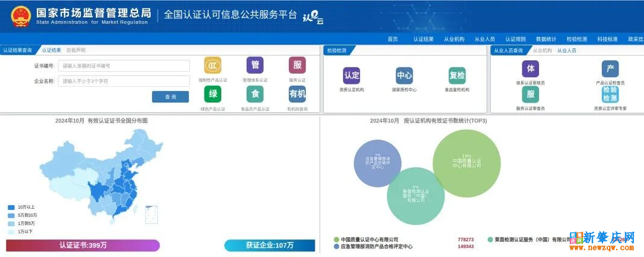Image resolution: width=644 pixels, height=257 pixels.
Task: Open the 国家质检中心 icon
Action: [404, 76]
